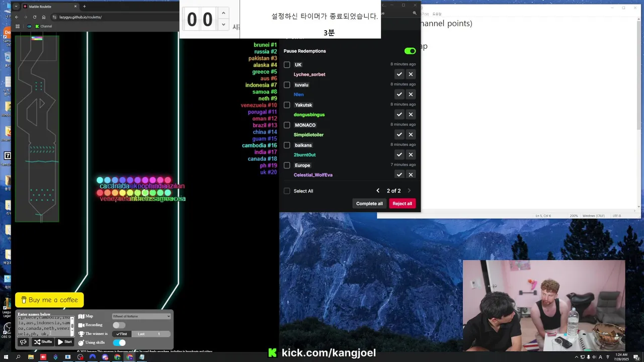Reject the Europe redemption with X

411,175
